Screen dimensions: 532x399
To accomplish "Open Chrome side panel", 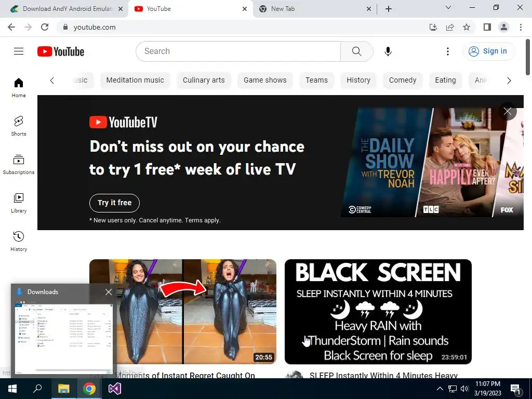I will [x=487, y=27].
